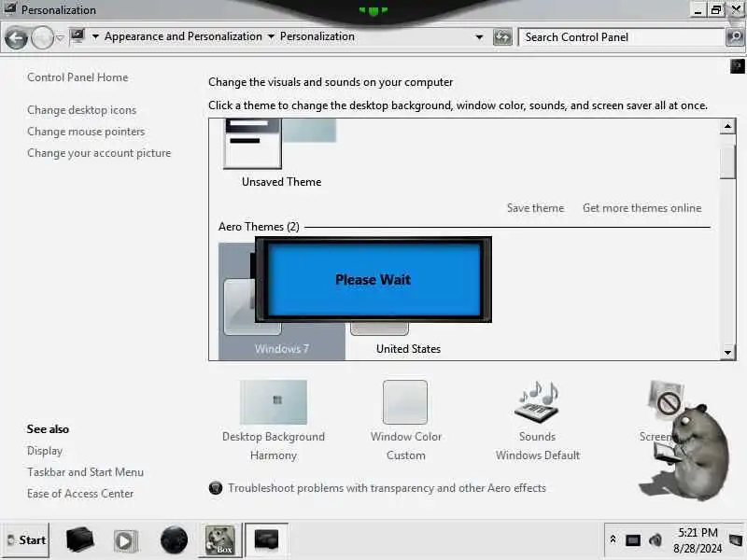Launch the media player taskbar icon

125,541
